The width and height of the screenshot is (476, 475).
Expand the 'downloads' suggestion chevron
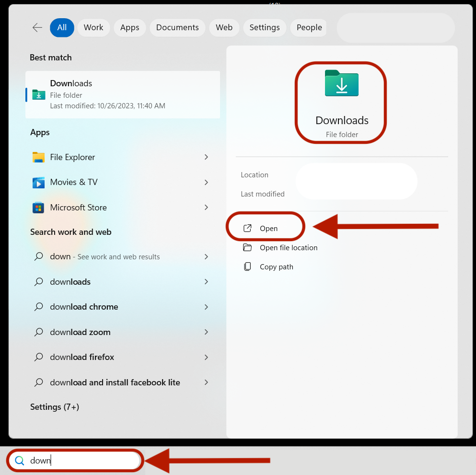point(206,282)
